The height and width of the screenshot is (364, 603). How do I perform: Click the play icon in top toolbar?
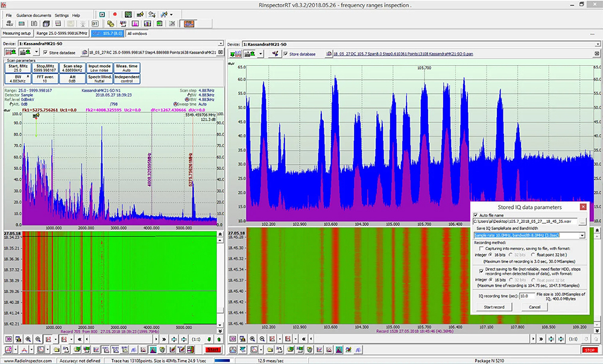(x=102, y=14)
